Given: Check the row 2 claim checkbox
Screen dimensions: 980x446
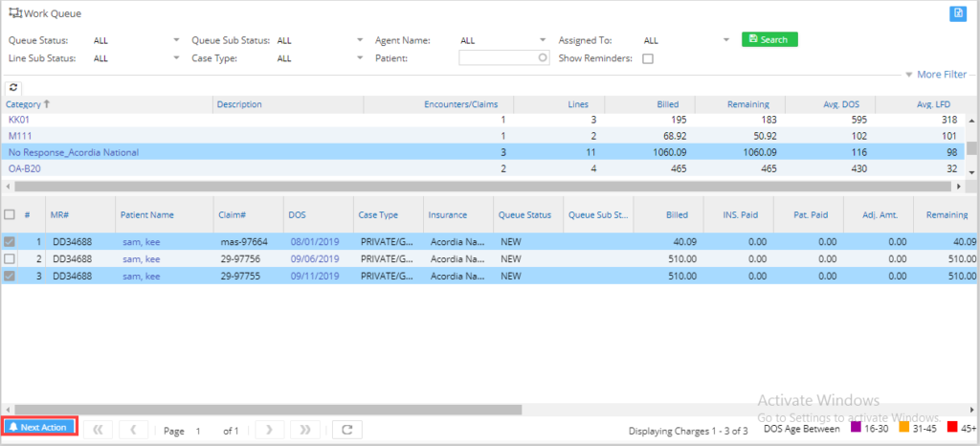Looking at the screenshot, I should pyautogui.click(x=10, y=258).
